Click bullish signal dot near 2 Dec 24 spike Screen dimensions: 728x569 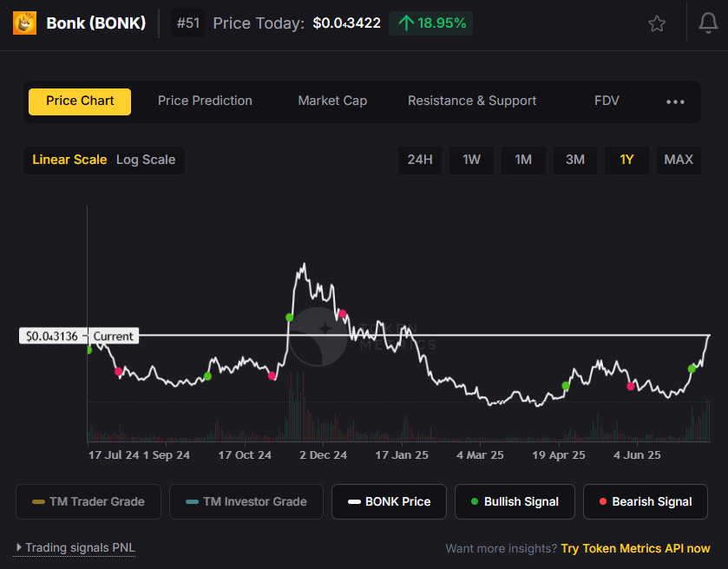click(x=289, y=317)
